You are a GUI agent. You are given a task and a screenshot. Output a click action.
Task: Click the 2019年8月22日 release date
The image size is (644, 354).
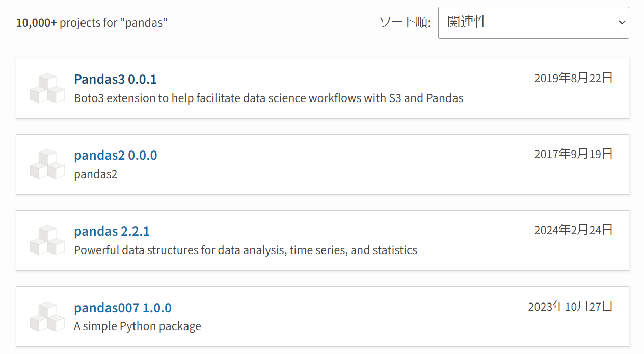(574, 78)
